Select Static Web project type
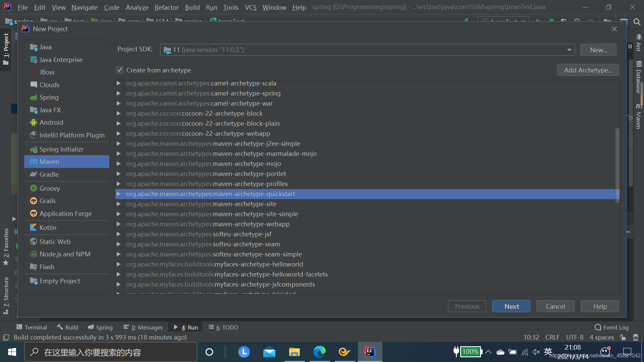 67,242
